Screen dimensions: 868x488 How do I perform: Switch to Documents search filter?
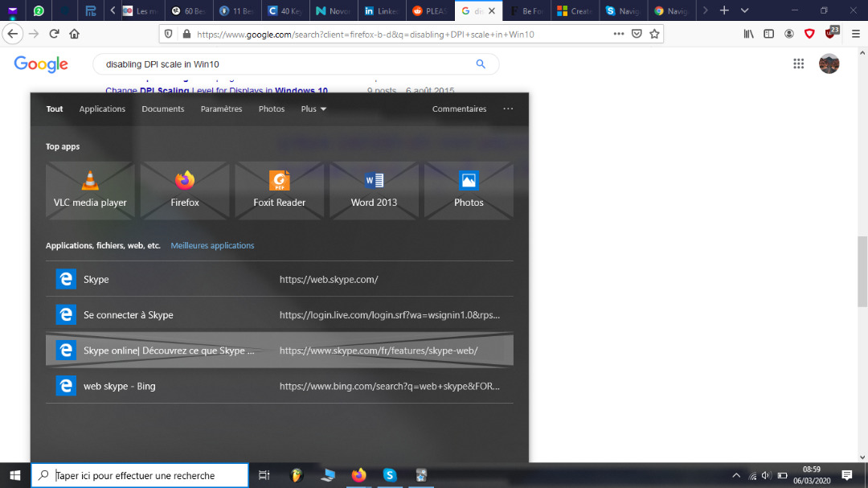pyautogui.click(x=162, y=109)
